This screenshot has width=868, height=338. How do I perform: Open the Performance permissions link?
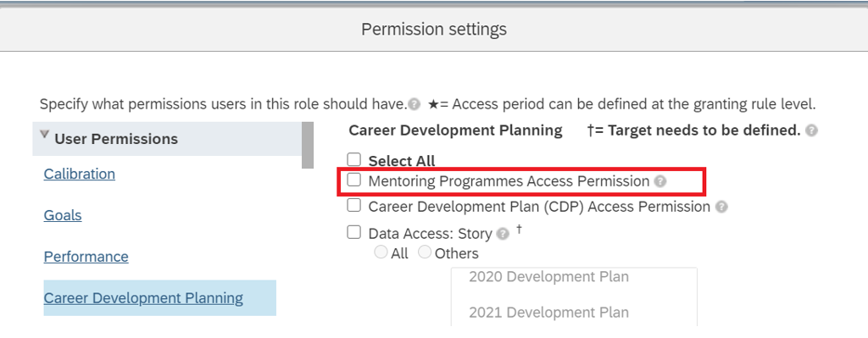[x=86, y=257]
